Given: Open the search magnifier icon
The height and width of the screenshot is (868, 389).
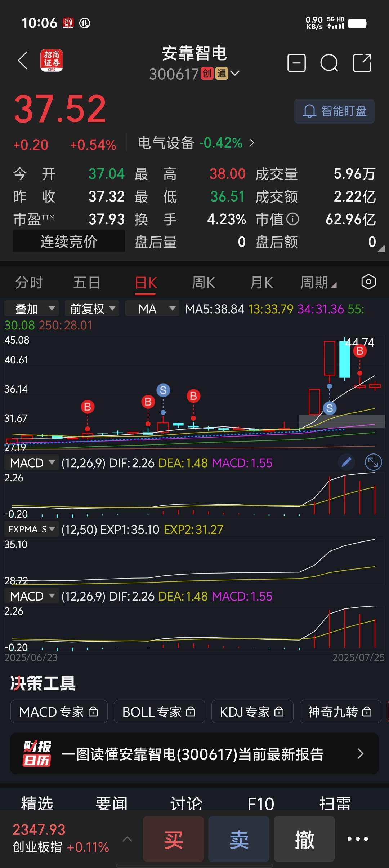Looking at the screenshot, I should pyautogui.click(x=329, y=63).
